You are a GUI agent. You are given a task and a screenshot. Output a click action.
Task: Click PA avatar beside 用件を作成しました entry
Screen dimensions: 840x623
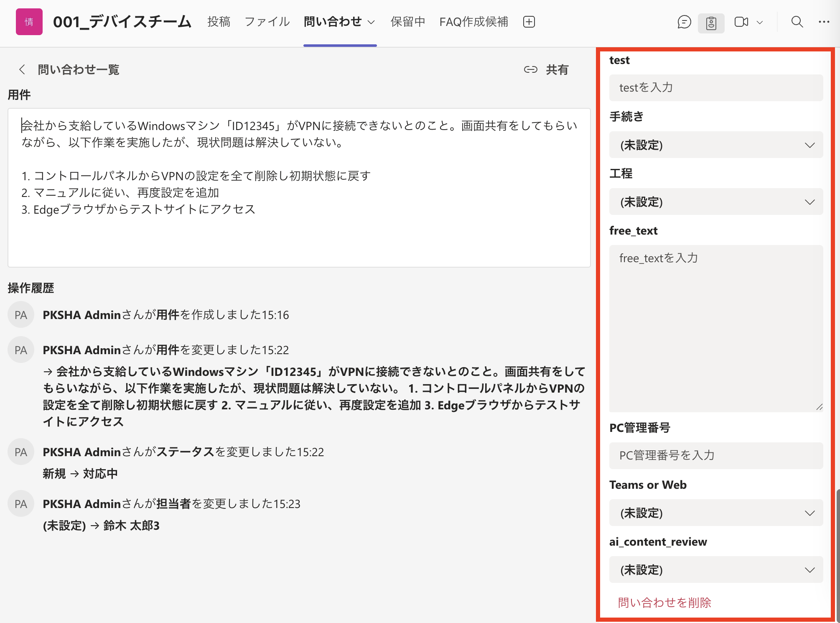pyautogui.click(x=21, y=315)
